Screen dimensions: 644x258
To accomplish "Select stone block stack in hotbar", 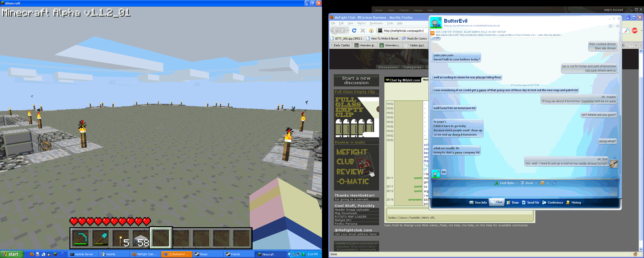I will click(x=141, y=238).
